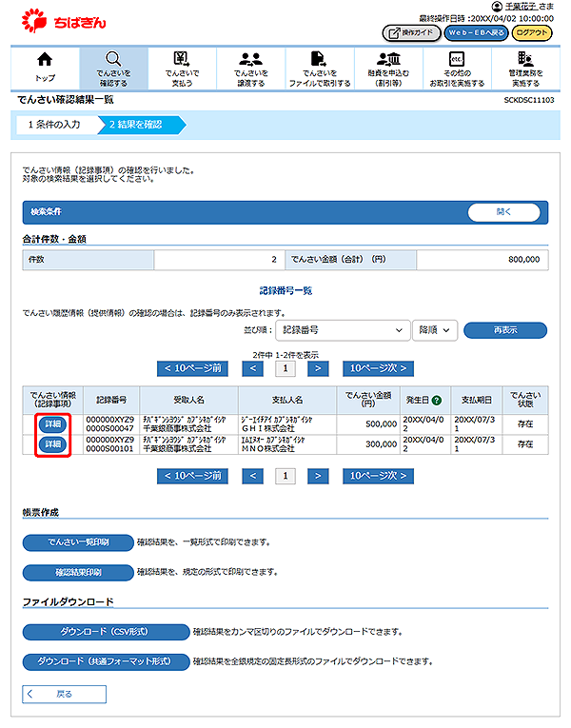Click ダウンロード(CSV形式) button
Image resolution: width=571 pixels, height=728 pixels.
point(107,632)
